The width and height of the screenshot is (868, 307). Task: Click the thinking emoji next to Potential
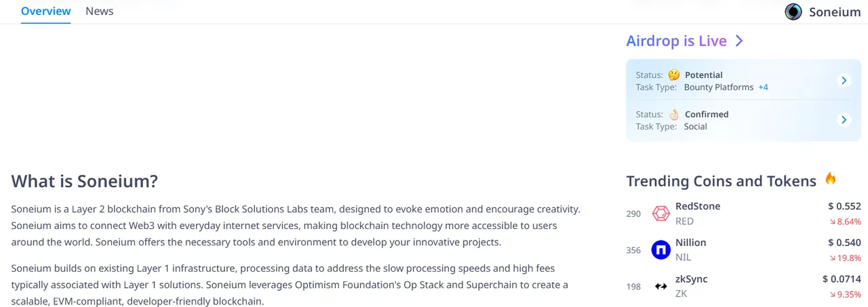pos(673,75)
